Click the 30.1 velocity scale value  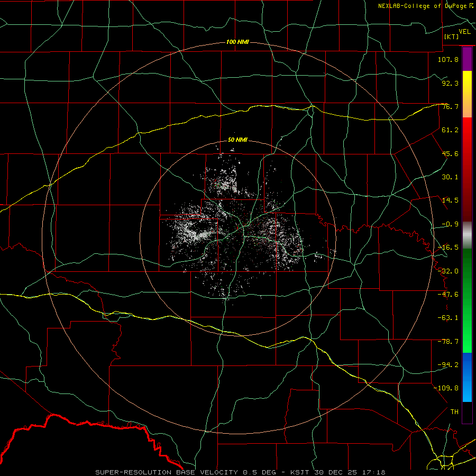450,177
